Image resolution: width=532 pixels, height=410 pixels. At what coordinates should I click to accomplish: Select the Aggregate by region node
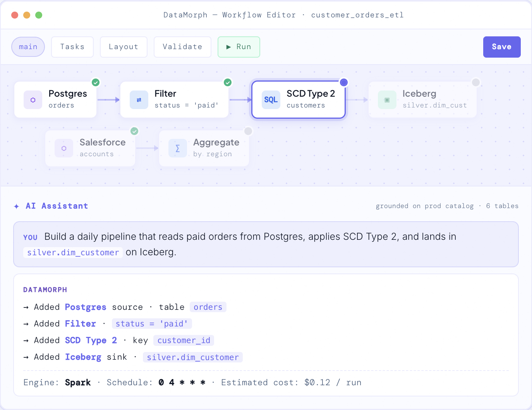point(204,148)
